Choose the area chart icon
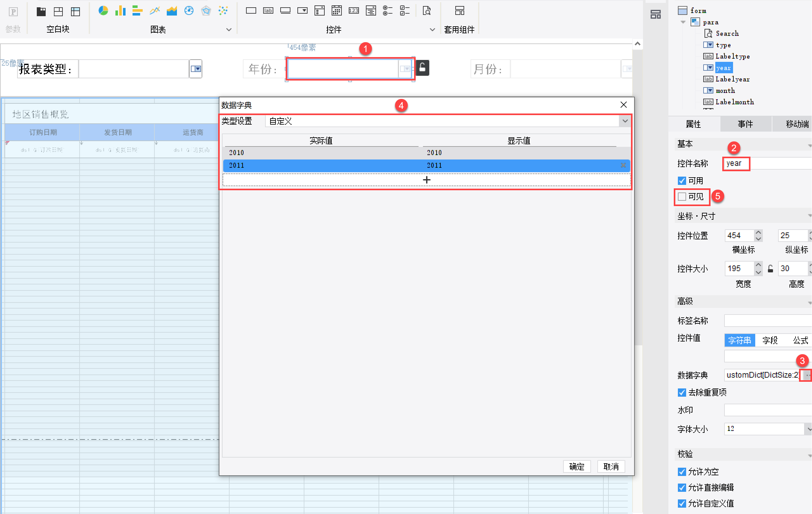This screenshot has width=812, height=514. (172, 11)
